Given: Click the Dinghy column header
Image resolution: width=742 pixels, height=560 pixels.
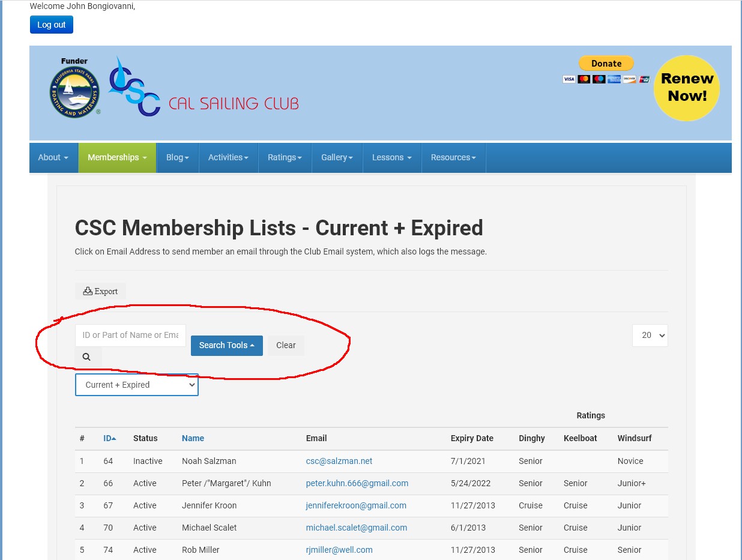Looking at the screenshot, I should coord(532,438).
